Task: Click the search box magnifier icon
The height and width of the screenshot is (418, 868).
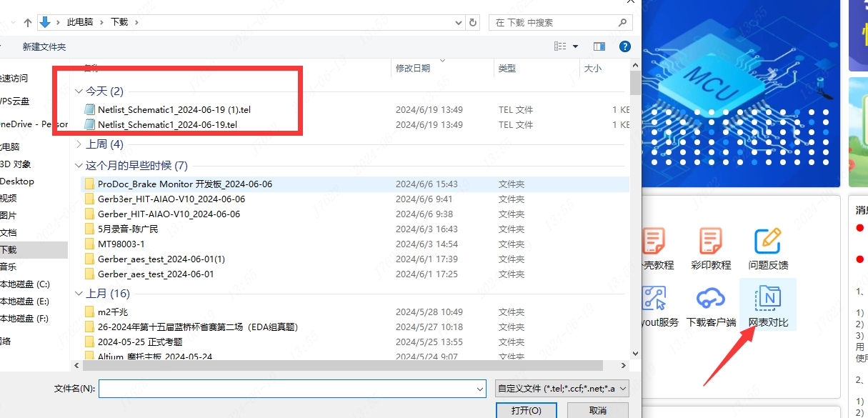Action: coord(624,23)
